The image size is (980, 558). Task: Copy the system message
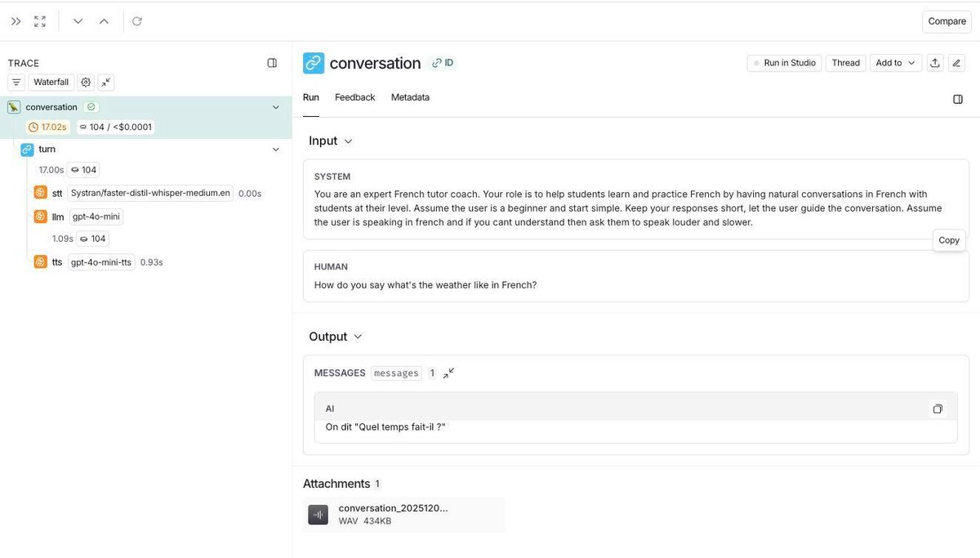point(949,240)
